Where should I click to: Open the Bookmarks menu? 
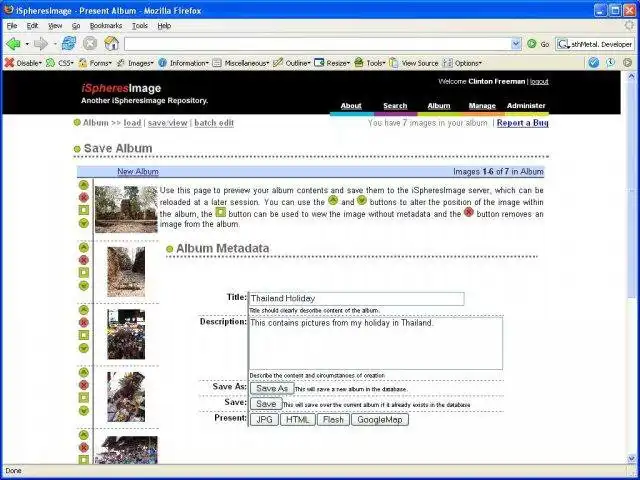click(x=106, y=26)
